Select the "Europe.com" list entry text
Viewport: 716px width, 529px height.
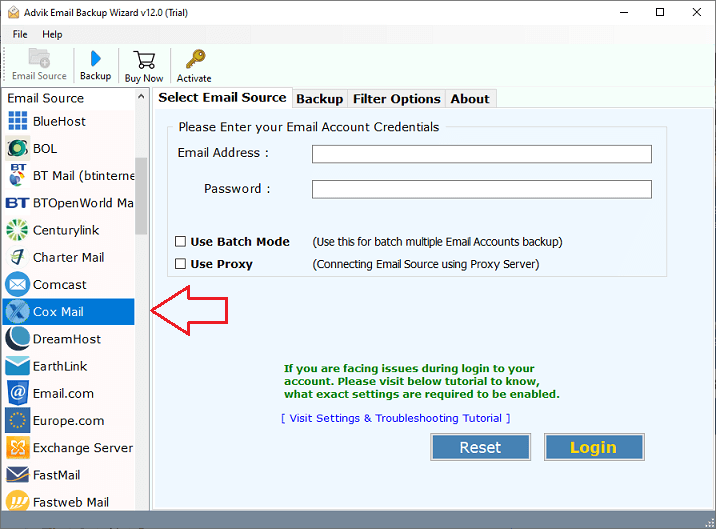(x=68, y=420)
